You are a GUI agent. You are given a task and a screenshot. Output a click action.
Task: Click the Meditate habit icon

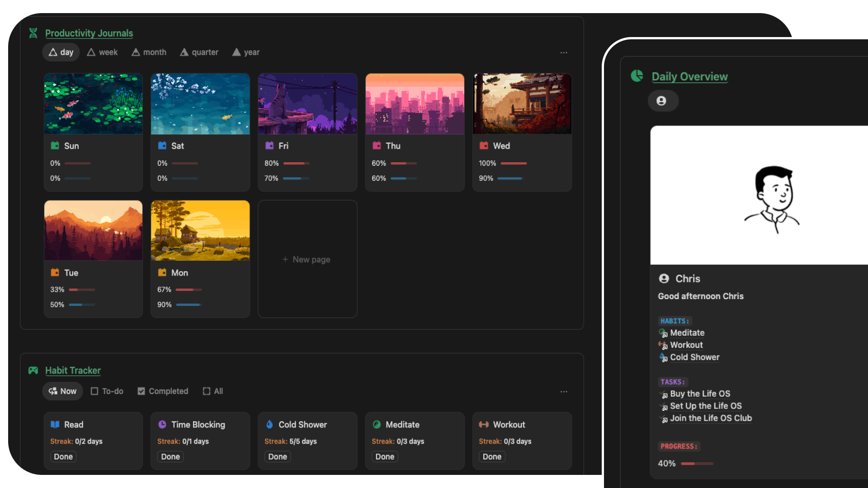377,424
